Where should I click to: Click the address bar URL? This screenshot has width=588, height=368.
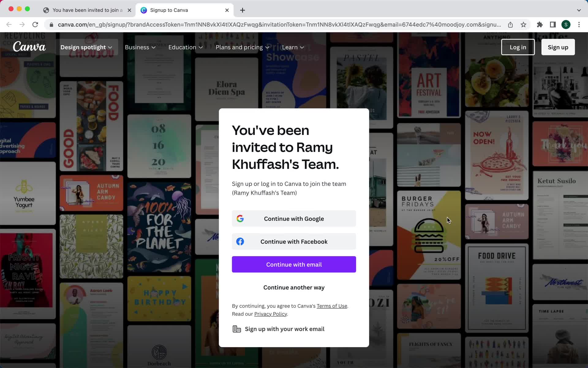[x=279, y=25]
